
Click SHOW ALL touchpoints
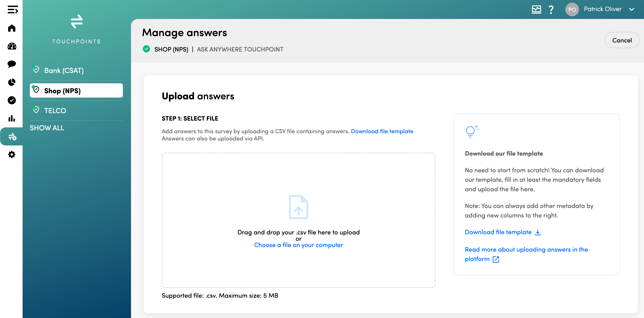point(47,128)
